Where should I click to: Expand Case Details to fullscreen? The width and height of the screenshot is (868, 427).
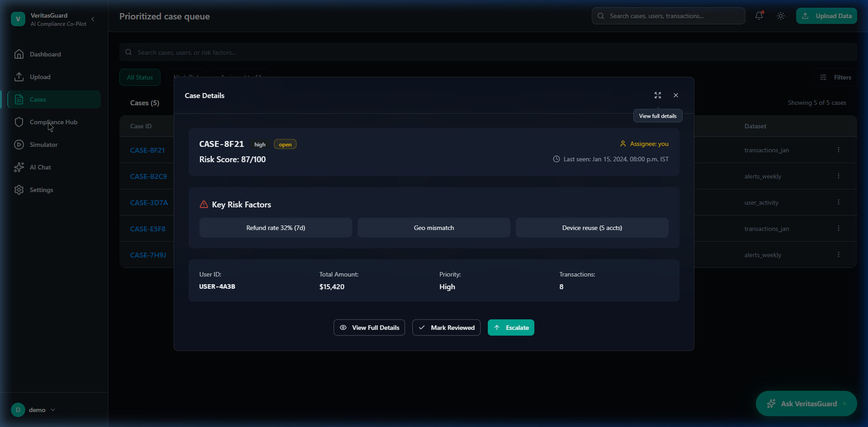658,95
